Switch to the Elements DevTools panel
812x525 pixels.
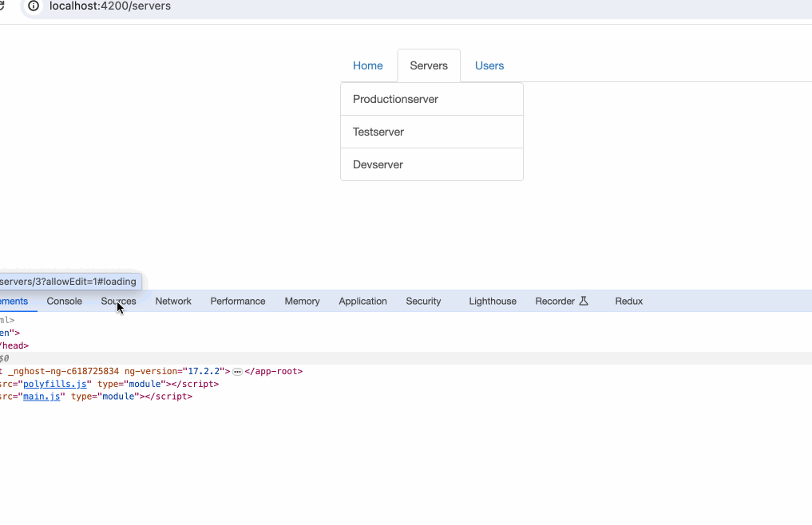coord(14,302)
